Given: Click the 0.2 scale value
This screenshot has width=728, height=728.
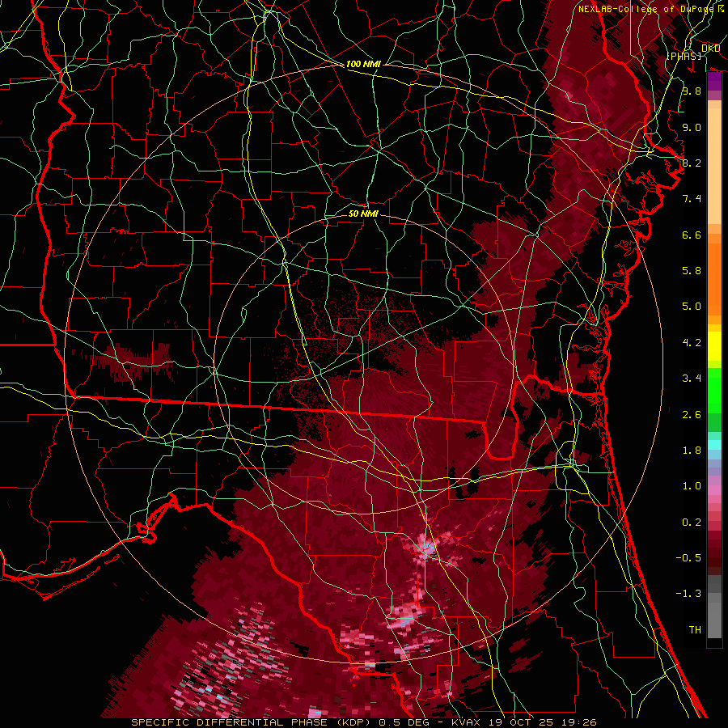Looking at the screenshot, I should pyautogui.click(x=692, y=523).
